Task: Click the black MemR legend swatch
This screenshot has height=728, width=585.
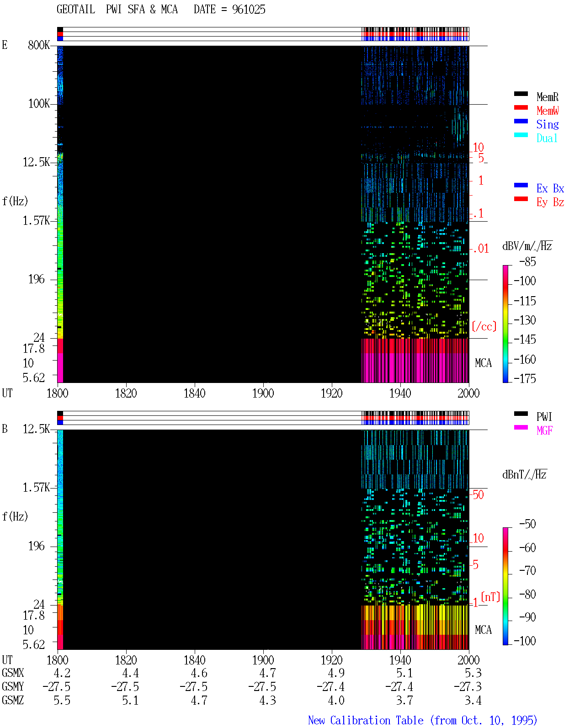Action: 521,94
